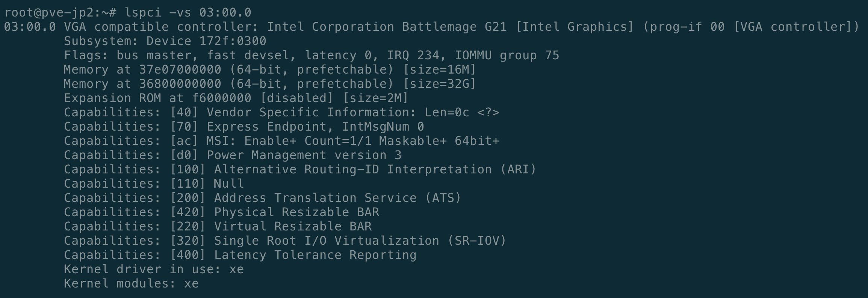Click the lspci -vs 03:00.0 command text

[x=188, y=13]
